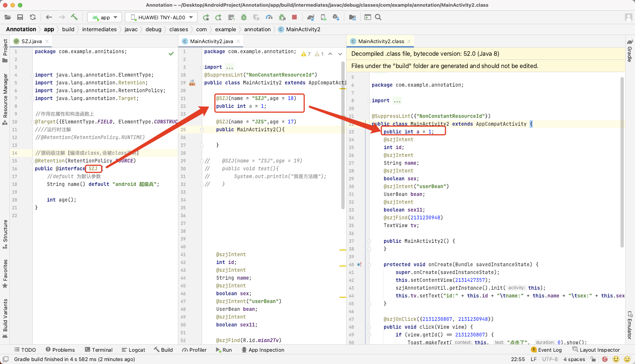The image size is (635, 364).
Task: Click the MainActivity2.java vertical scrollbar
Action: 343,136
